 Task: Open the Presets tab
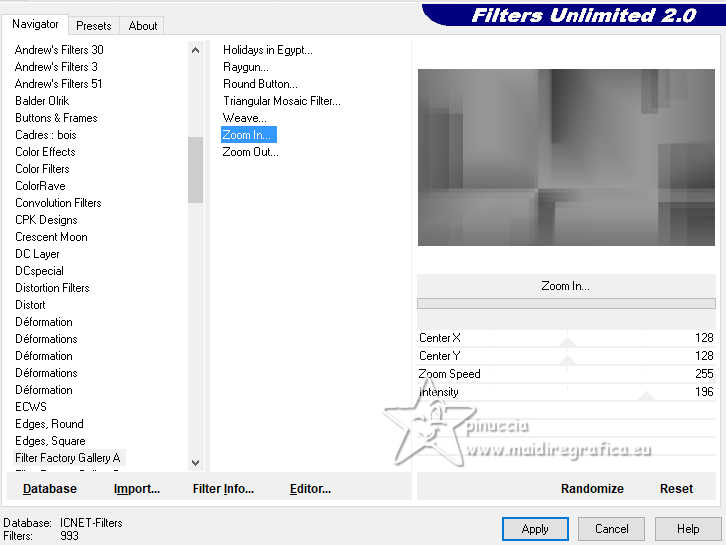(x=94, y=25)
